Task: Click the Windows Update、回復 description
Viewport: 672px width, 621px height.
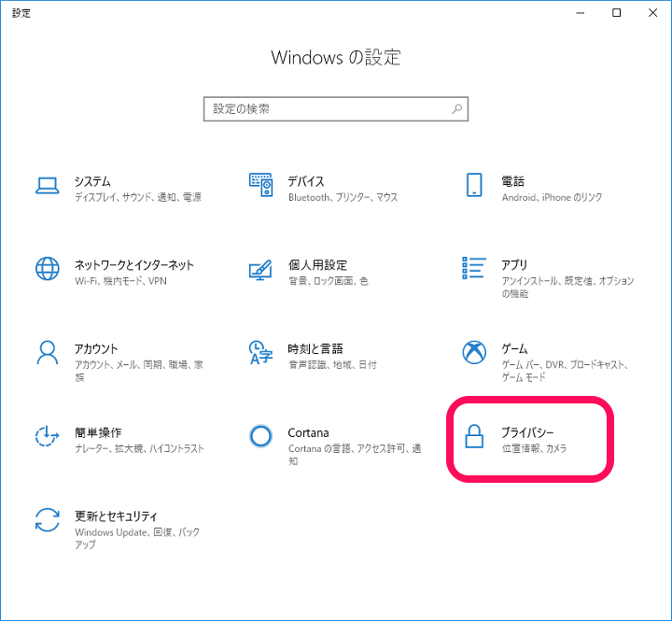Action: point(137,538)
